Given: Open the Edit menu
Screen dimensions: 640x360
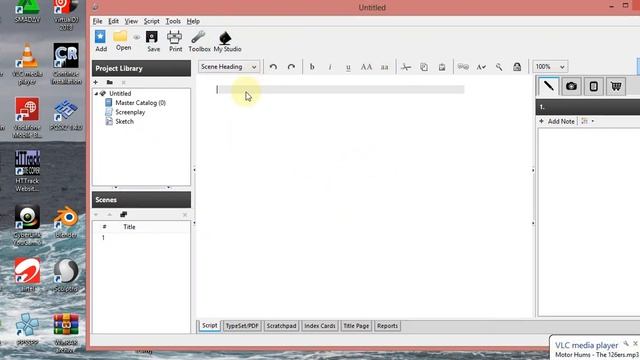Looking at the screenshot, I should 113,21.
